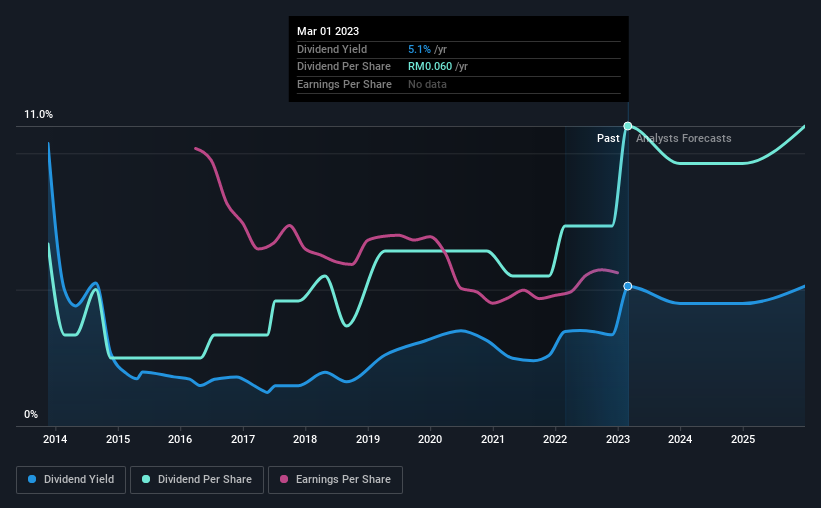
Task: Click the Mar 01 2023 tooltip date header
Action: point(328,31)
